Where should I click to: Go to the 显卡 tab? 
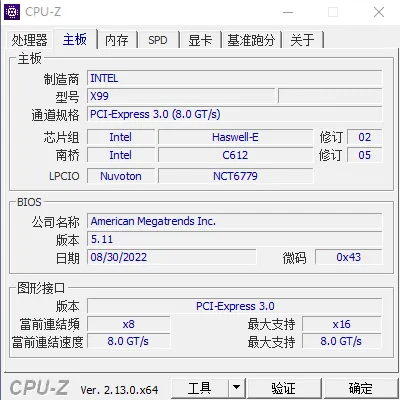200,40
